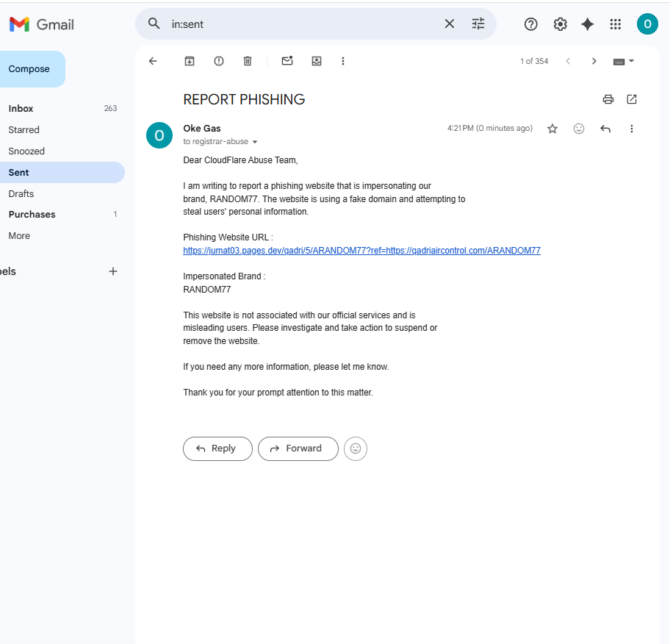Open the Gemini sparkle icon
This screenshot has width=670, height=644.
click(x=588, y=24)
